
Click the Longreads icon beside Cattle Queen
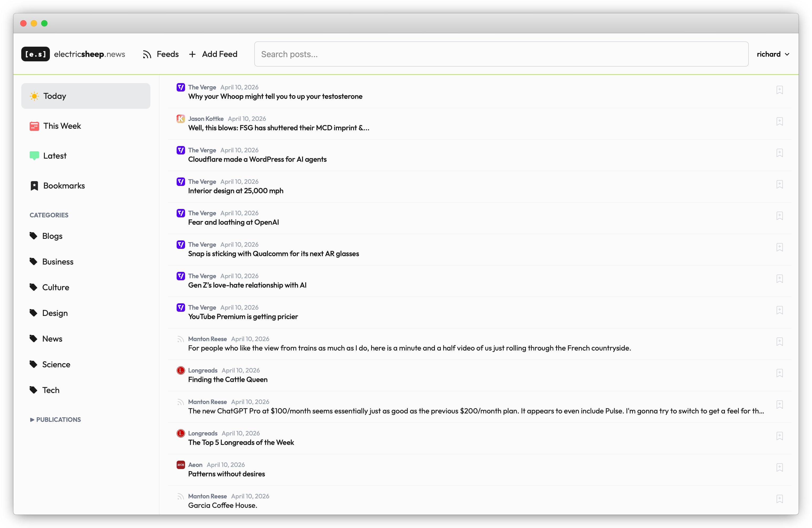pyautogui.click(x=181, y=370)
